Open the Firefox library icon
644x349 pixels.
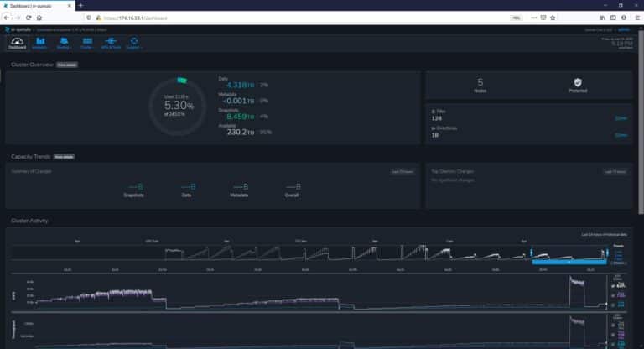(x=602, y=18)
